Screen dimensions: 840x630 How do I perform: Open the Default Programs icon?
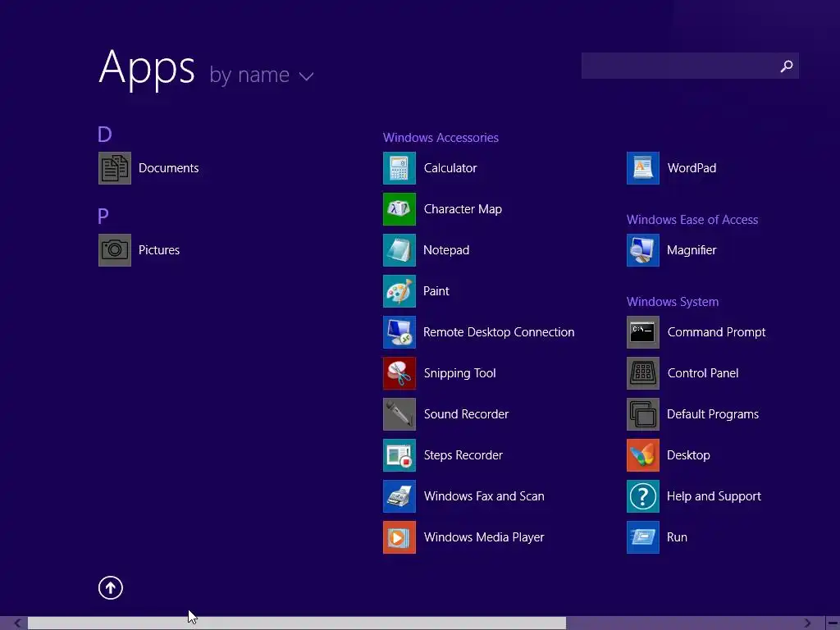[x=643, y=414]
